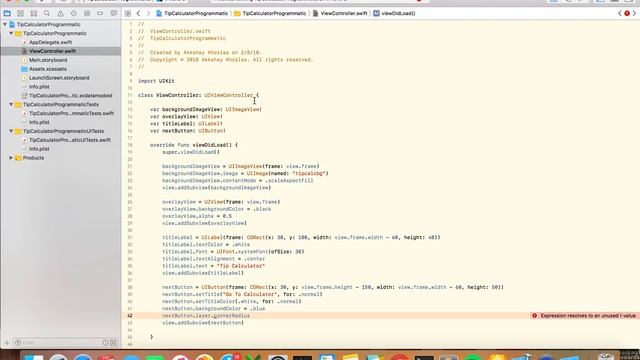640x360 pixels.
Task: Click 'override func viewDidLoad()' line
Action: 193,145
